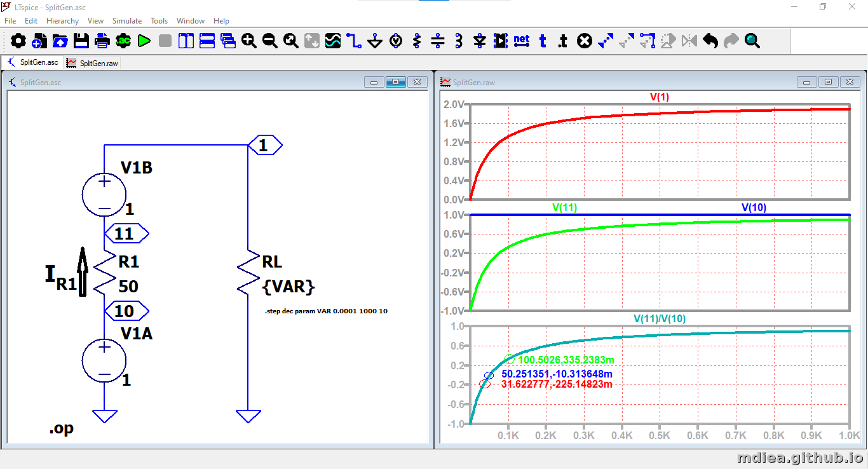Click the R1 resistor value 50
The width and height of the screenshot is (868, 469).
[128, 287]
